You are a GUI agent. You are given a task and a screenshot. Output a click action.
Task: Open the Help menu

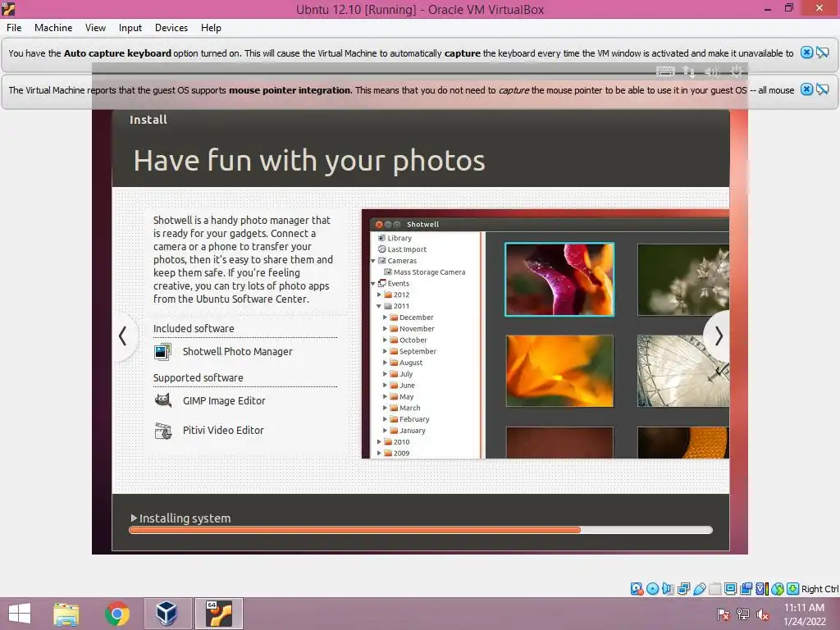pos(211,28)
